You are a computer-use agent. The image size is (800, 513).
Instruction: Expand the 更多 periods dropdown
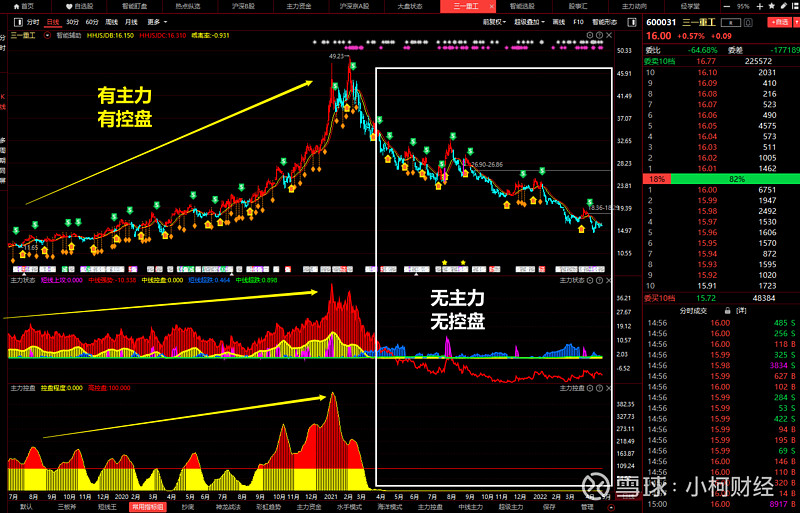click(x=157, y=22)
